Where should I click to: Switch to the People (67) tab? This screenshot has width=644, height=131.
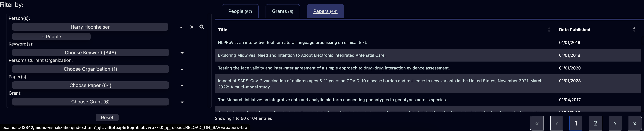[240, 11]
